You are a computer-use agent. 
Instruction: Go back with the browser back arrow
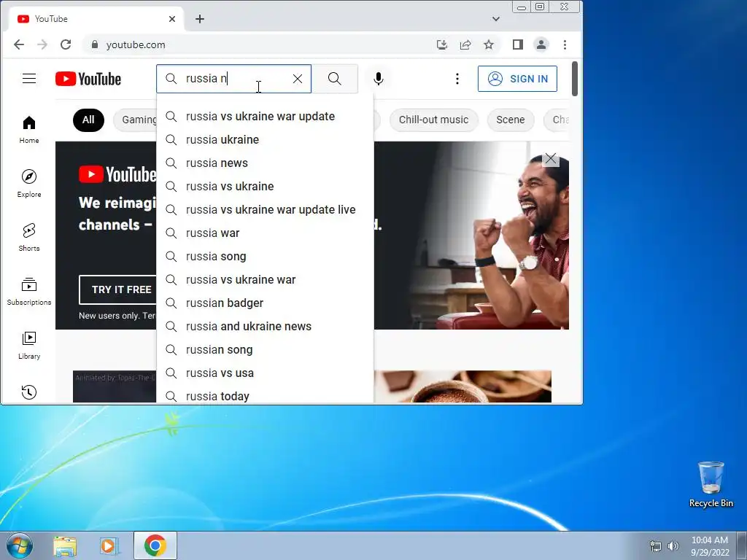click(x=19, y=44)
